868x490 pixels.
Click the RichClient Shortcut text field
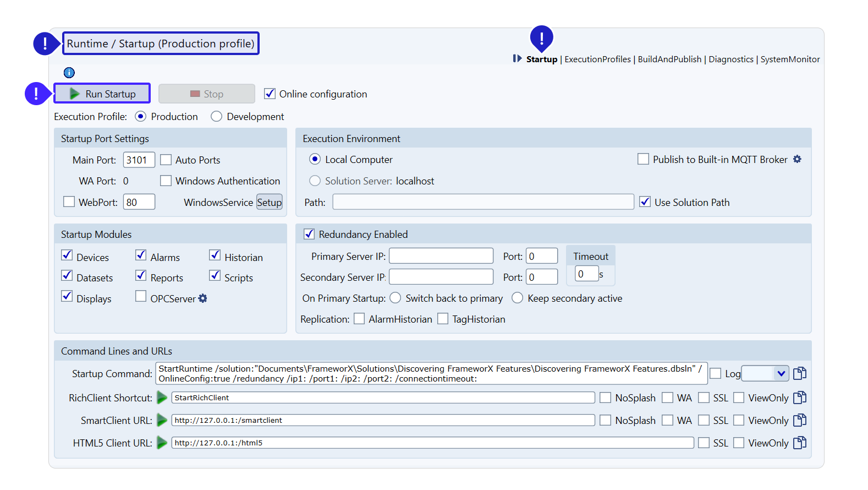383,398
